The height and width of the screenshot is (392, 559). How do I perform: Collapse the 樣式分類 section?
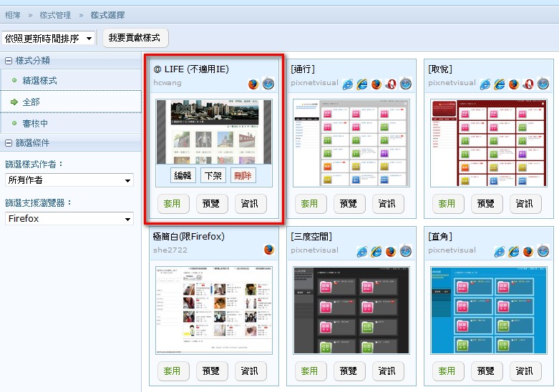[9, 61]
